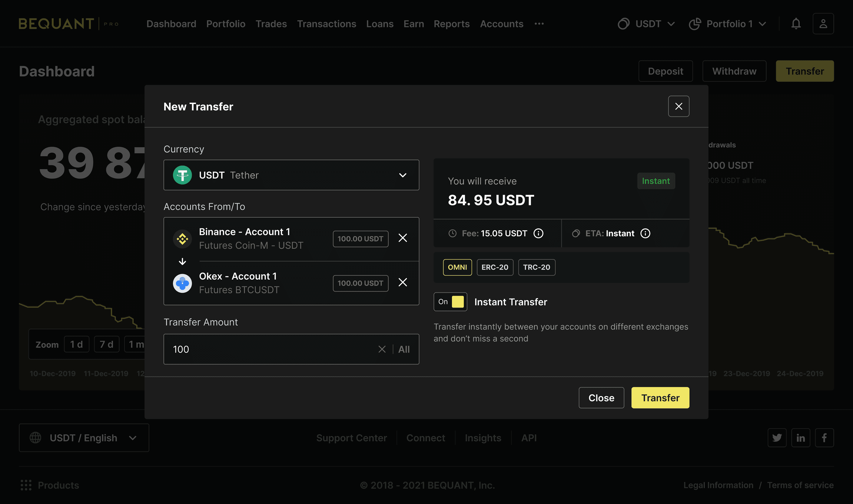Clear the transfer amount with X icon
Image resolution: width=853 pixels, height=504 pixels.
point(382,349)
